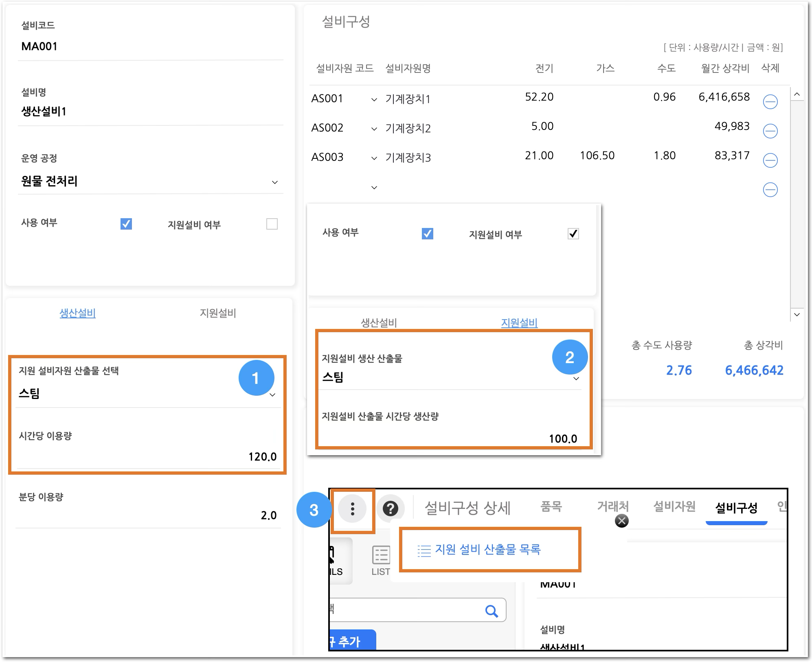
Task: Open 지원설비 생산 산출물 dropdown
Action: tap(576, 379)
